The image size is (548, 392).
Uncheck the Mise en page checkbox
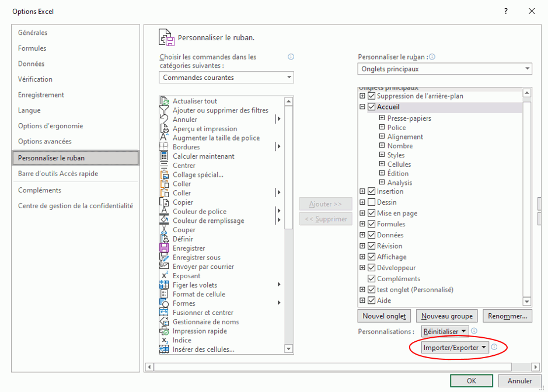pyautogui.click(x=372, y=213)
